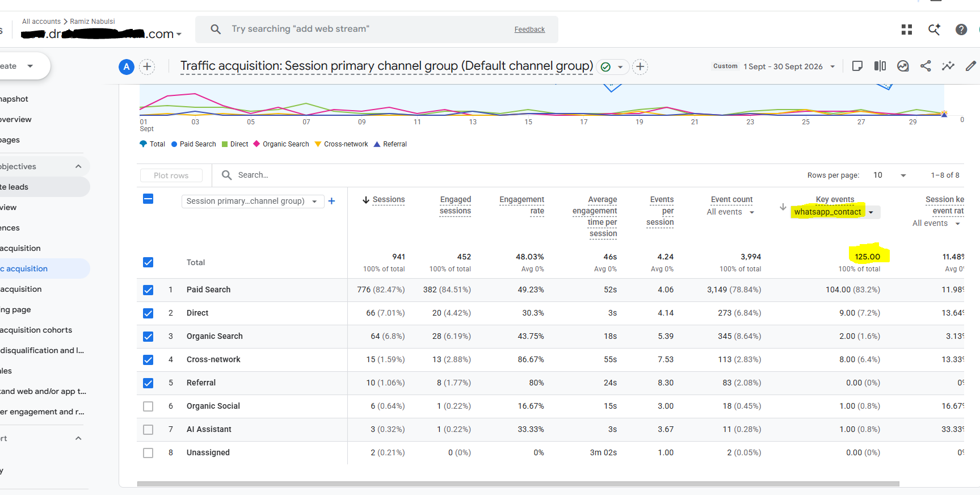Click the Paid Search legend color swatch
Viewport: 980px width, 495px height.
point(175,144)
